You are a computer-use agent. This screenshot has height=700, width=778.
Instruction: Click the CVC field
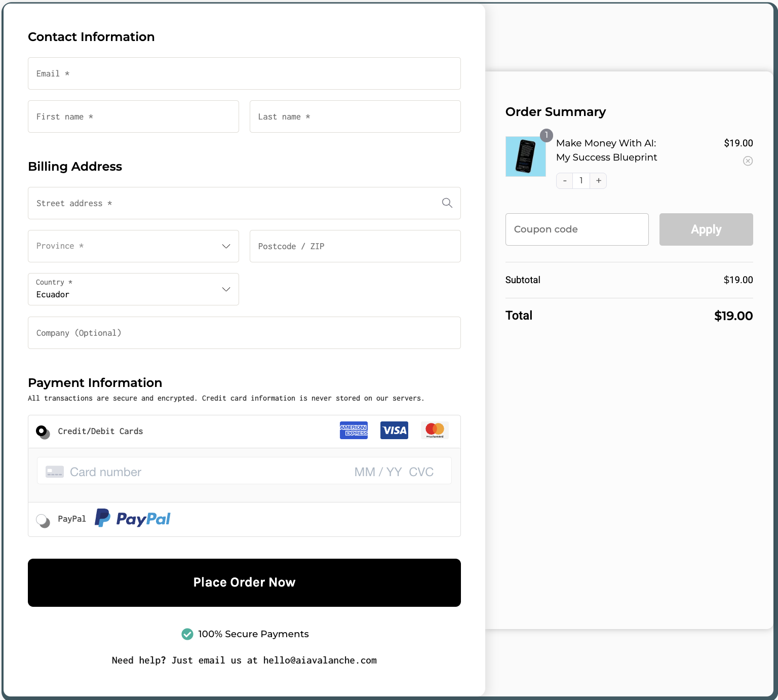pos(421,472)
